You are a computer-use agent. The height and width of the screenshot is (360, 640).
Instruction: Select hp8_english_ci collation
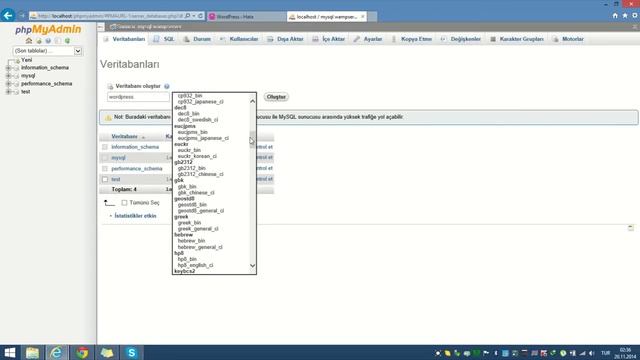pyautogui.click(x=195, y=265)
